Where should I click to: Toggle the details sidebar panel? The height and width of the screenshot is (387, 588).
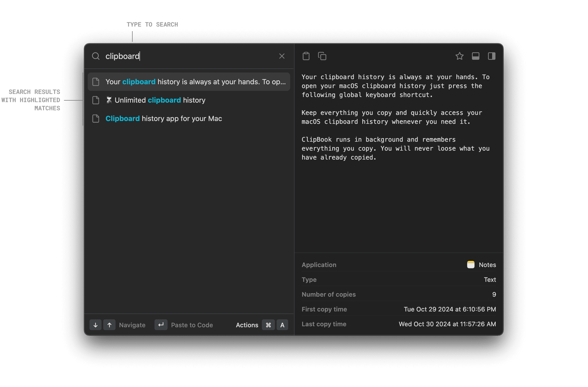[492, 56]
